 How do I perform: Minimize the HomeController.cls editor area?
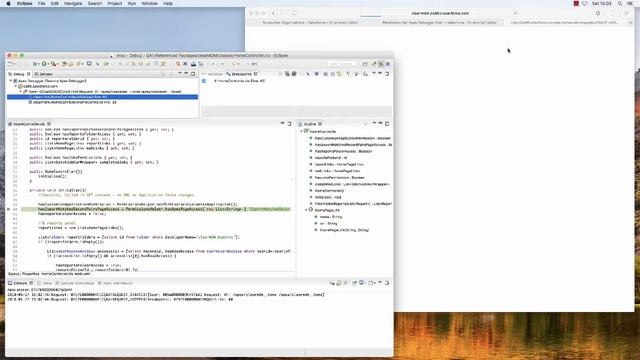(282, 124)
